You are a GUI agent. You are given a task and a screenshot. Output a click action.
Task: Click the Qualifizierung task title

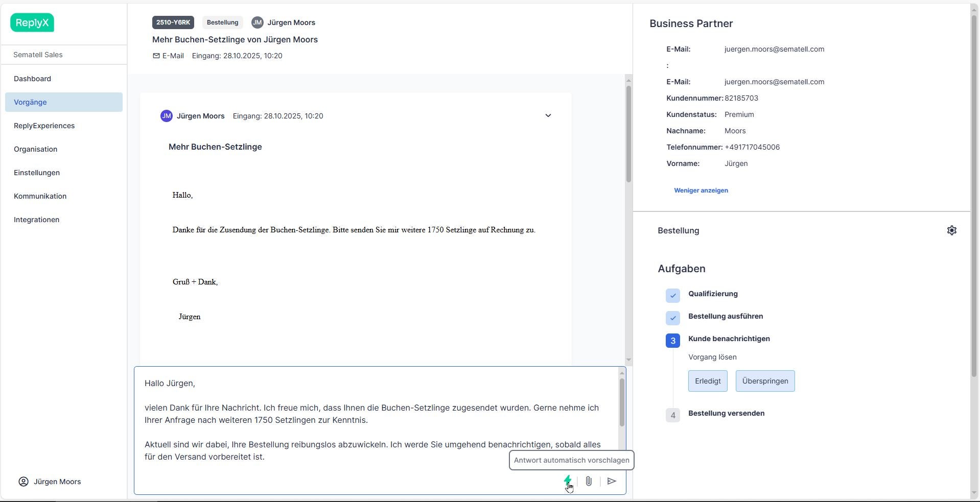coord(713,294)
